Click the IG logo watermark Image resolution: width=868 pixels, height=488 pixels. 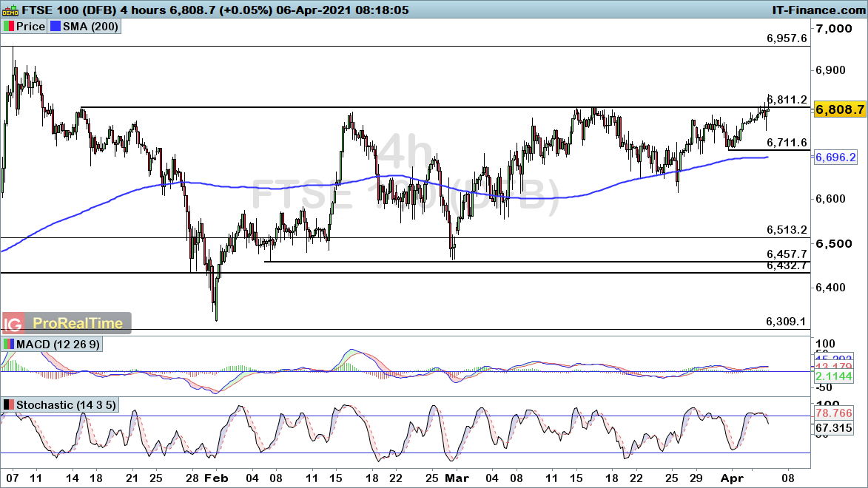(12, 323)
